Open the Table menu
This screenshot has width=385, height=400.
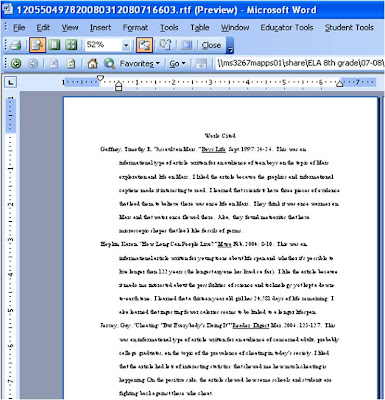(x=199, y=28)
